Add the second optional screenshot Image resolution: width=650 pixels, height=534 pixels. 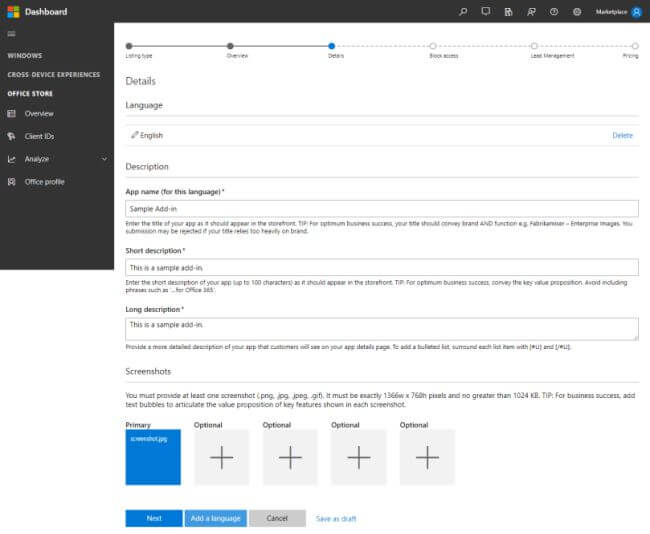click(x=290, y=457)
